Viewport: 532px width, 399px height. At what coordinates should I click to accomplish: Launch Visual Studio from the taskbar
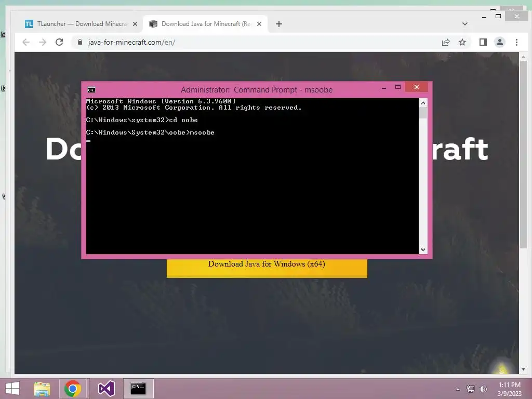coord(106,389)
